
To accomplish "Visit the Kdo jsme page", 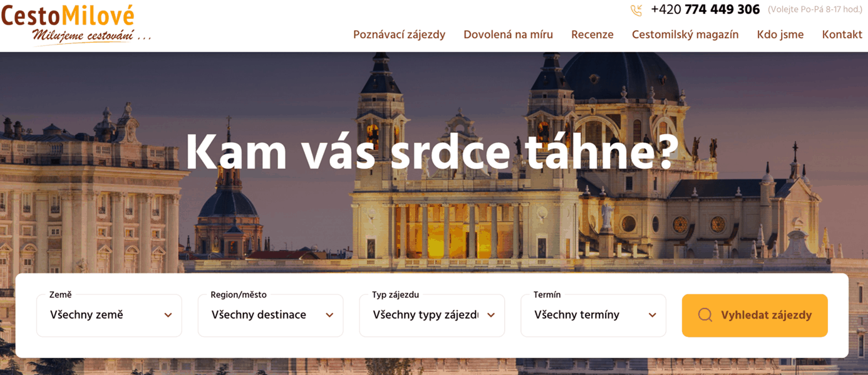I will 780,35.
